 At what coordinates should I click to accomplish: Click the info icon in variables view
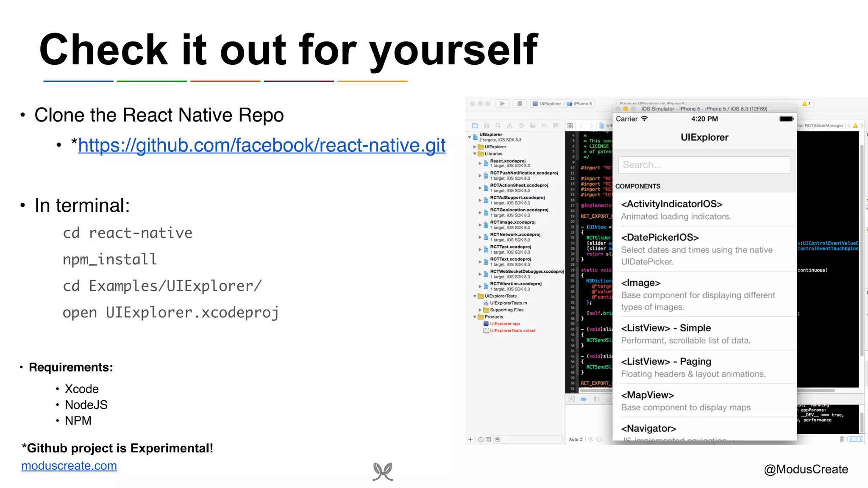click(x=599, y=440)
